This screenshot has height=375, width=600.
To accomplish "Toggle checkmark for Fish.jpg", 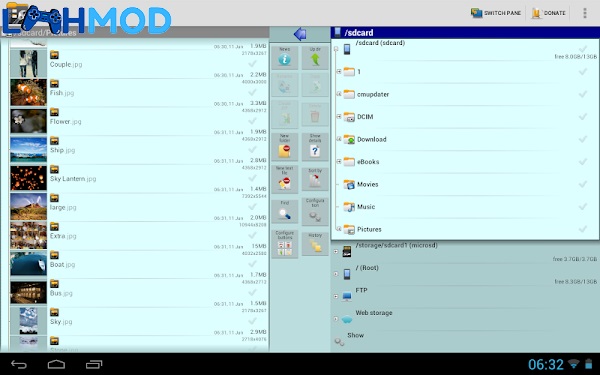I will pyautogui.click(x=252, y=92).
